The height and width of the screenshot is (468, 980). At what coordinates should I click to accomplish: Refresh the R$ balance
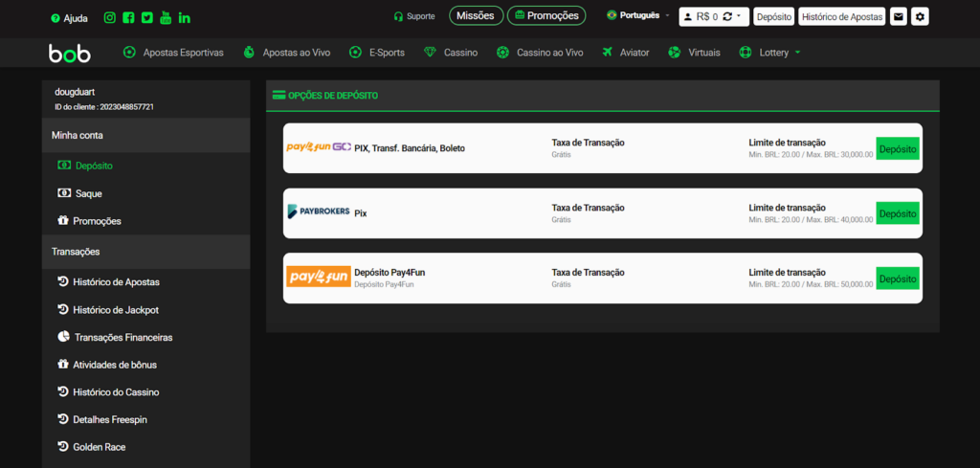click(x=727, y=16)
